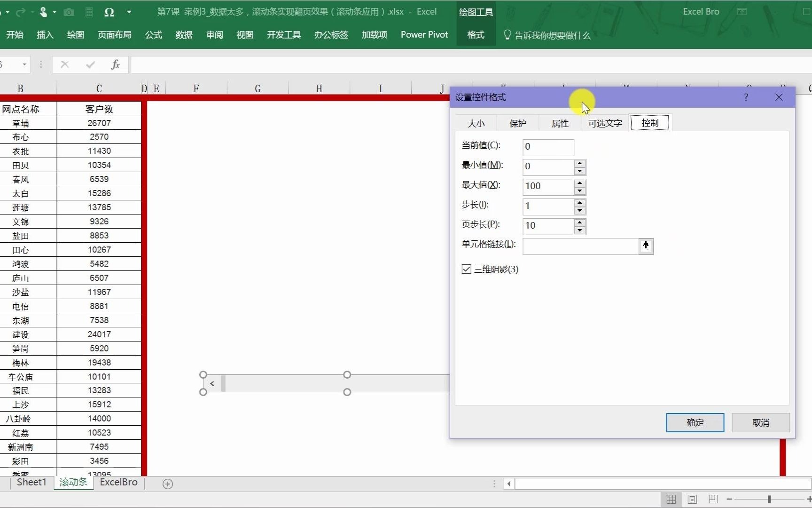The width and height of the screenshot is (812, 508).
Task: Click the sheet horizontal scroll left arrow
Action: pyautogui.click(x=509, y=484)
